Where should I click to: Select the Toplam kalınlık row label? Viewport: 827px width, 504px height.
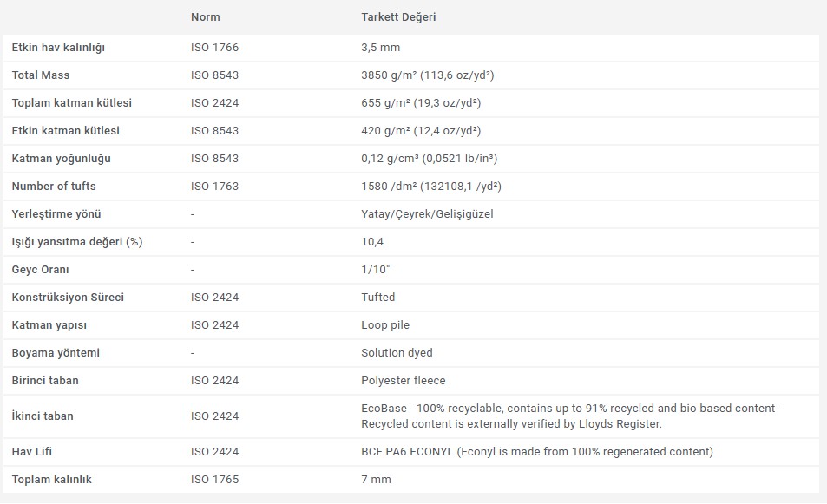52,479
